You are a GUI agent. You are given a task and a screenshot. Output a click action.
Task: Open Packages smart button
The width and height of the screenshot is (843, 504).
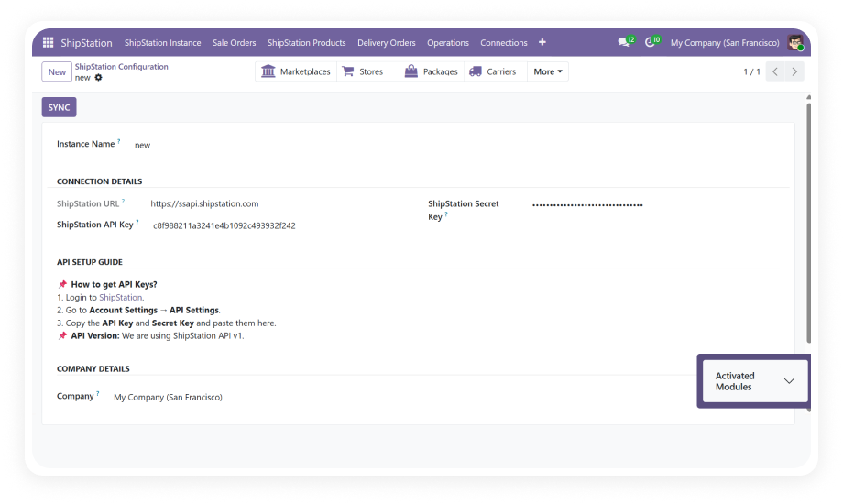click(x=432, y=71)
